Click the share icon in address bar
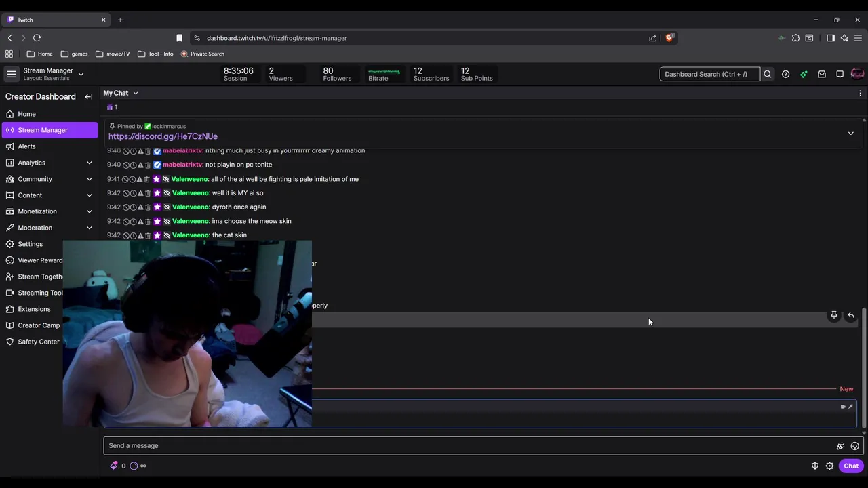The width and height of the screenshot is (868, 488). click(652, 38)
